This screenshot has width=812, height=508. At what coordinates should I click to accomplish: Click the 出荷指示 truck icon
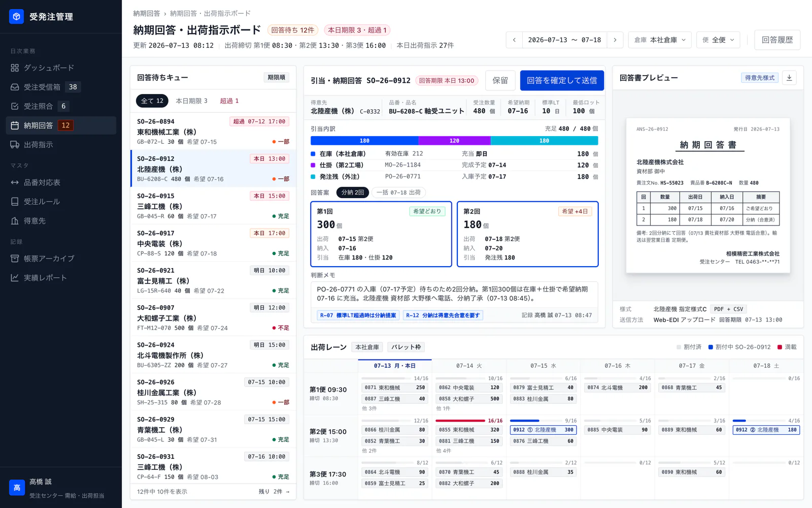click(15, 145)
